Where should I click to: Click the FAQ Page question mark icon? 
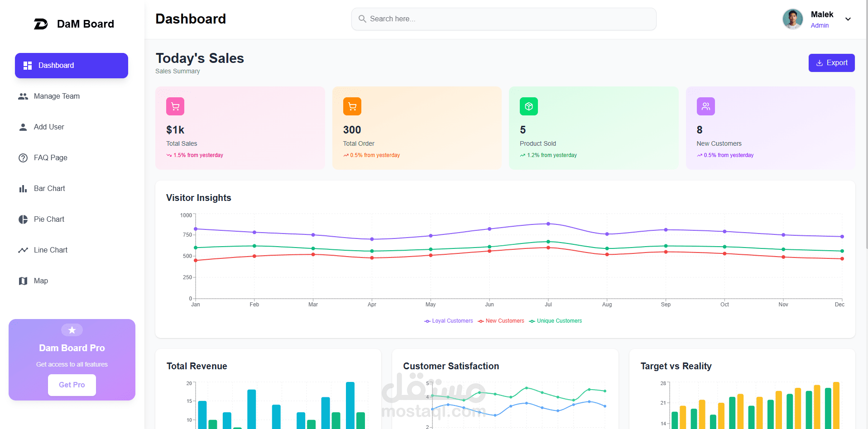(x=23, y=158)
